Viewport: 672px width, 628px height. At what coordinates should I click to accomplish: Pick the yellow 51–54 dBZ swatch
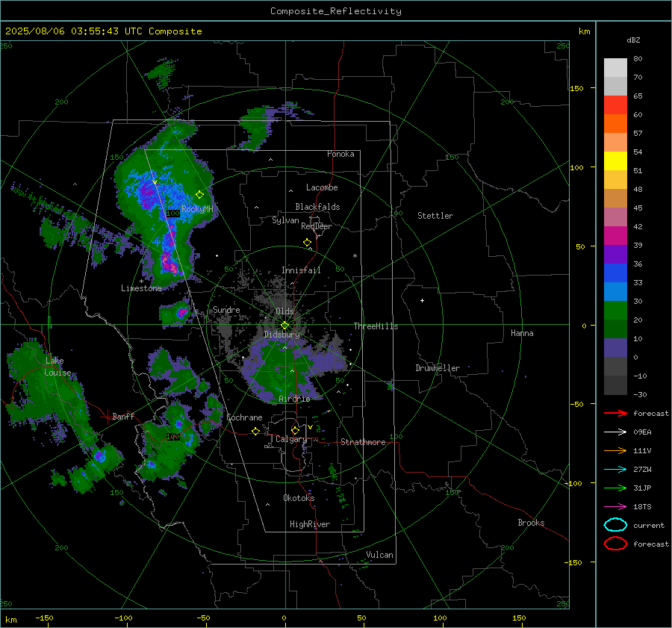click(x=615, y=161)
